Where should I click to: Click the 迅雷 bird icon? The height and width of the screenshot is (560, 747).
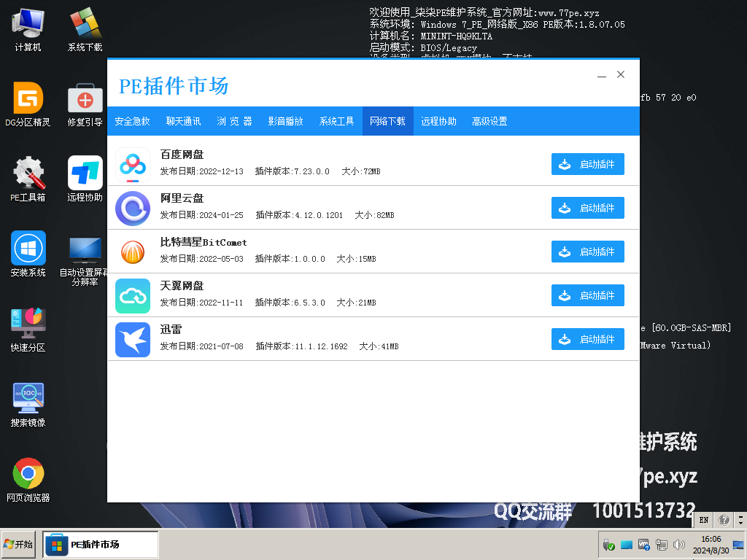click(x=133, y=340)
